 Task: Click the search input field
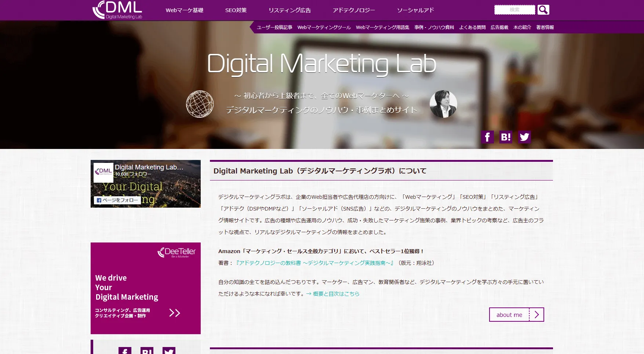[x=514, y=10]
